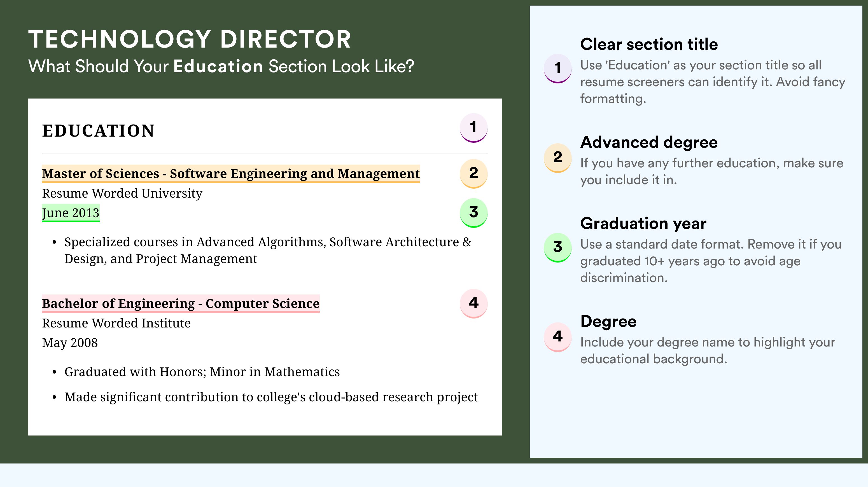Click Resume Worded University text
The image size is (868, 487).
pyautogui.click(x=122, y=193)
